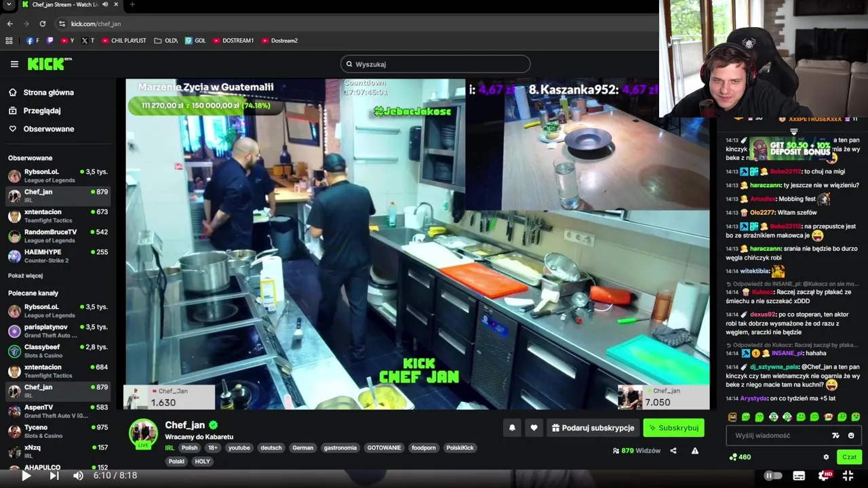The image size is (868, 488).
Task: Click Podaruj subskrypcje button
Action: (593, 428)
